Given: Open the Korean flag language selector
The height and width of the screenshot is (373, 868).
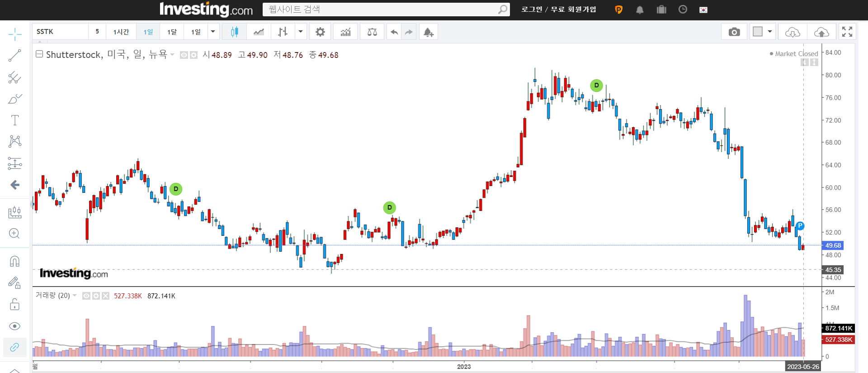Looking at the screenshot, I should [x=703, y=10].
